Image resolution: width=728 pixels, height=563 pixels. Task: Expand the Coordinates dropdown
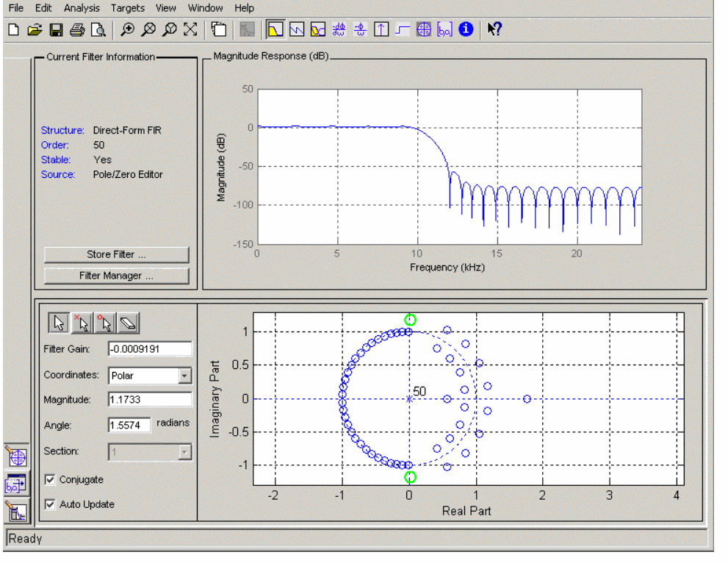click(x=184, y=376)
